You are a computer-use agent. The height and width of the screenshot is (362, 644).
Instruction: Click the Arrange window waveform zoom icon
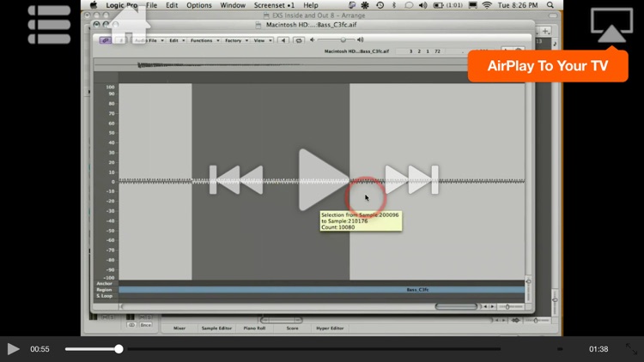coord(515,320)
